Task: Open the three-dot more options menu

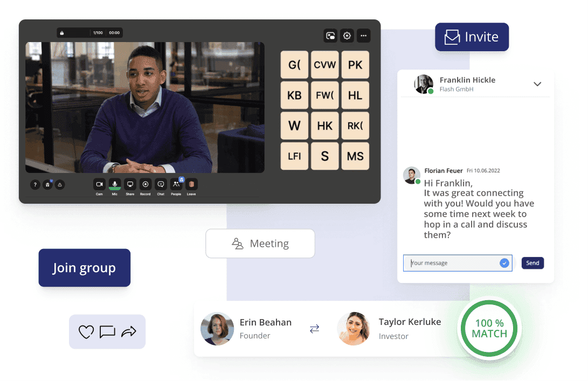Action: 364,36
